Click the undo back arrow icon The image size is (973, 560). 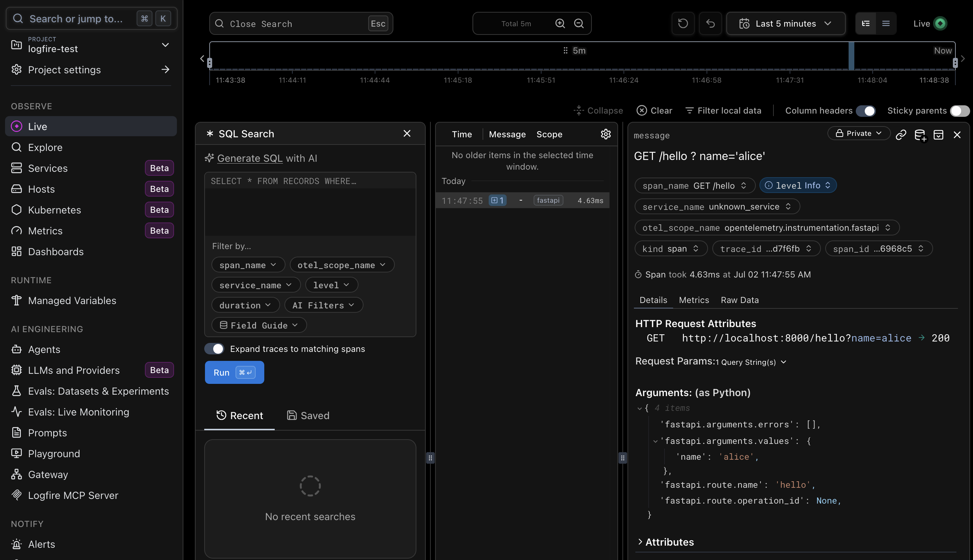coord(710,23)
